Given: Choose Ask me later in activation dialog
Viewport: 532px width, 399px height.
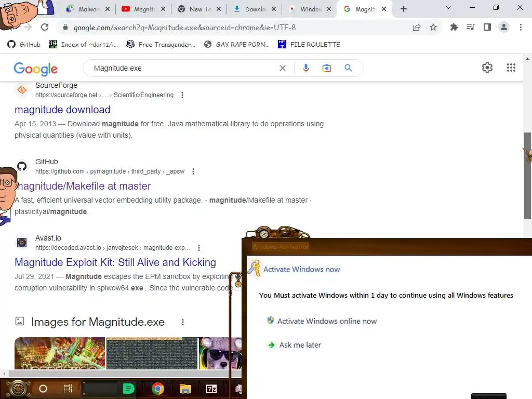Looking at the screenshot, I should 300,345.
